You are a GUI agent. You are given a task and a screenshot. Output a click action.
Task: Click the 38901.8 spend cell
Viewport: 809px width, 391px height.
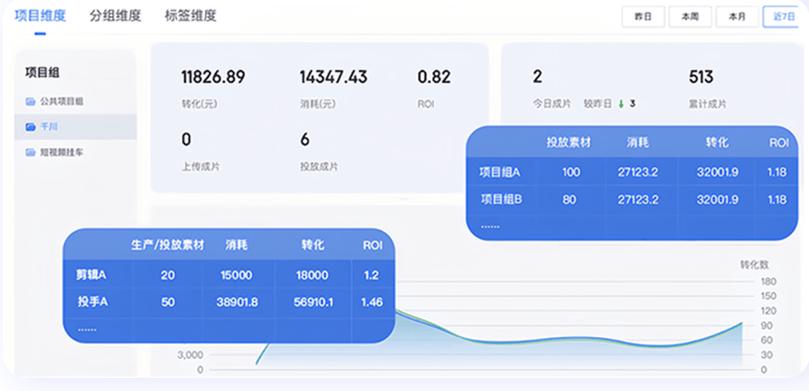[237, 302]
